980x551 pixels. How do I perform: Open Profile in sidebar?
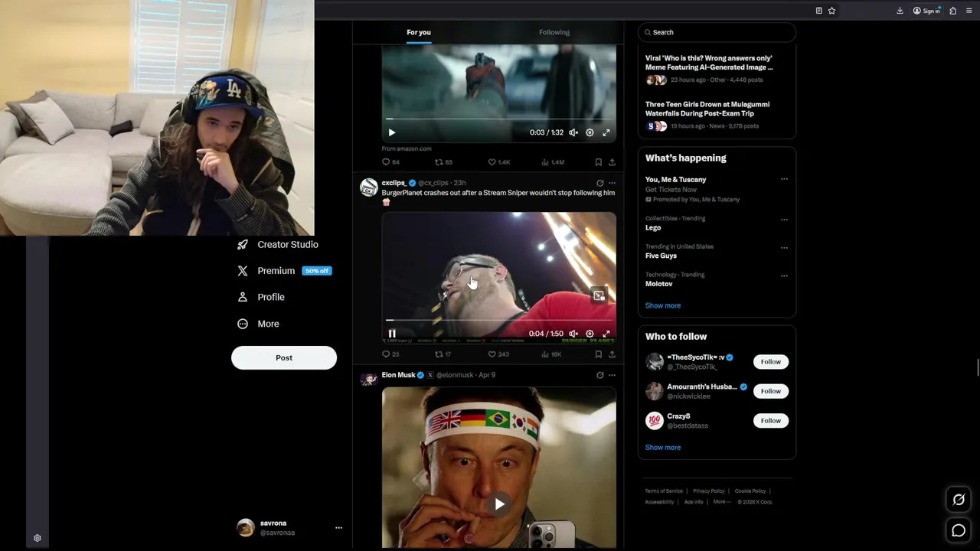[x=260, y=297]
